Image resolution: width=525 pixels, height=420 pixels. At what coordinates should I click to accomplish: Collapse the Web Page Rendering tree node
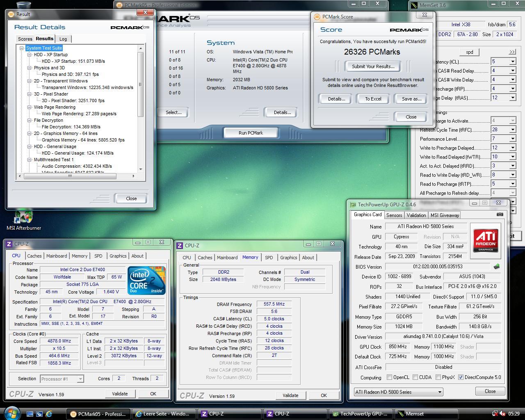[30, 107]
